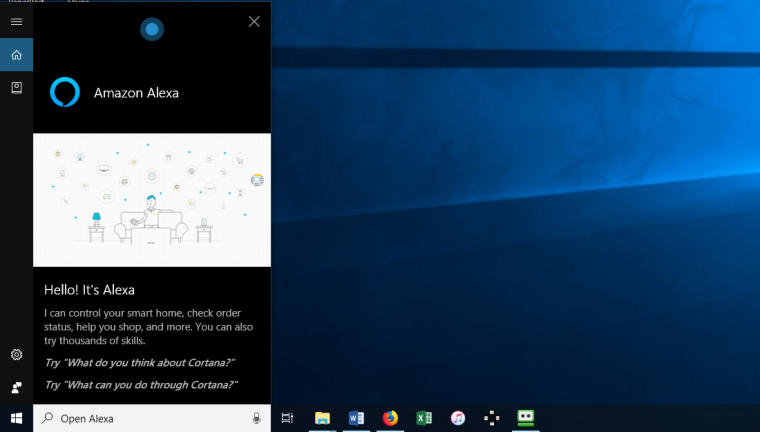This screenshot has width=760, height=432.
Task: Click the "Hello! It's Alexa" heading
Action: (89, 290)
